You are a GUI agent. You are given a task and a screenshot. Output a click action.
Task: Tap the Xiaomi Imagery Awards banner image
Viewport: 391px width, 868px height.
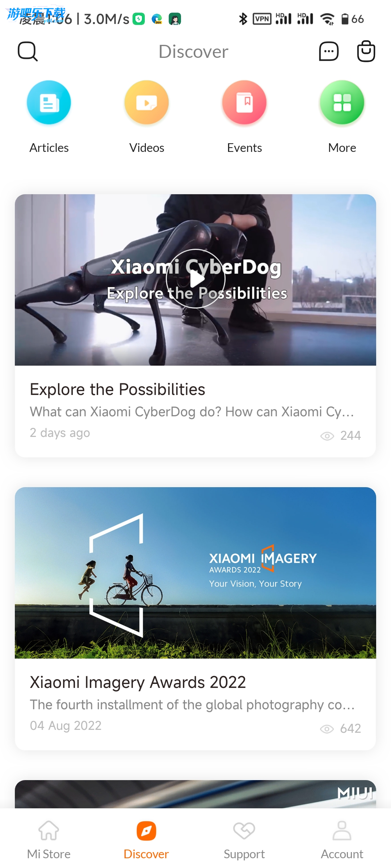195,573
